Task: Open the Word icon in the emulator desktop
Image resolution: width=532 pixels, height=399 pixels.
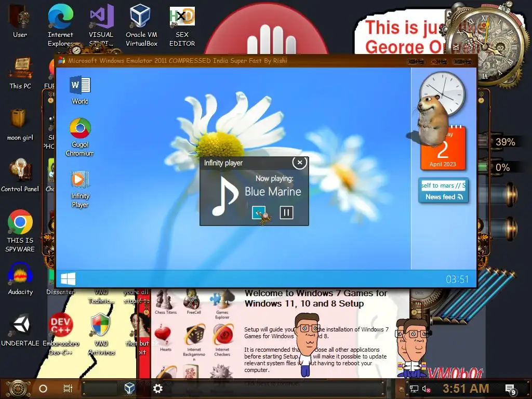Action: [x=80, y=90]
